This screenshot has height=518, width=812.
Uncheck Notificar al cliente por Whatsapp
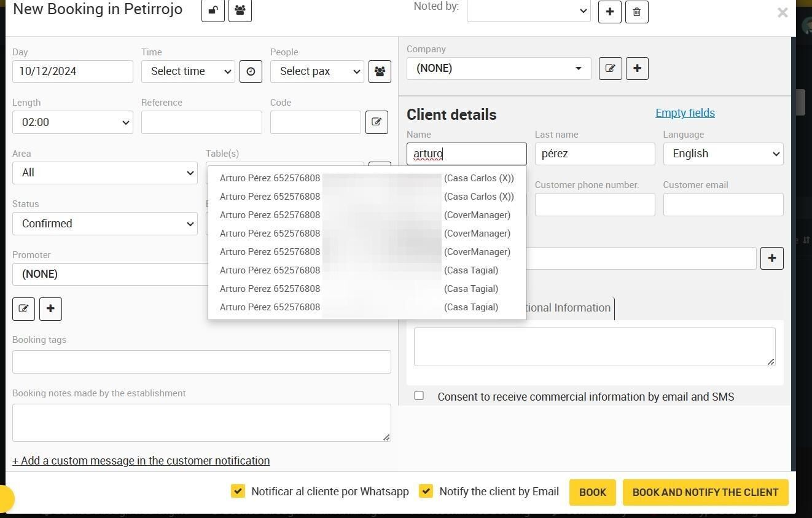(x=238, y=491)
